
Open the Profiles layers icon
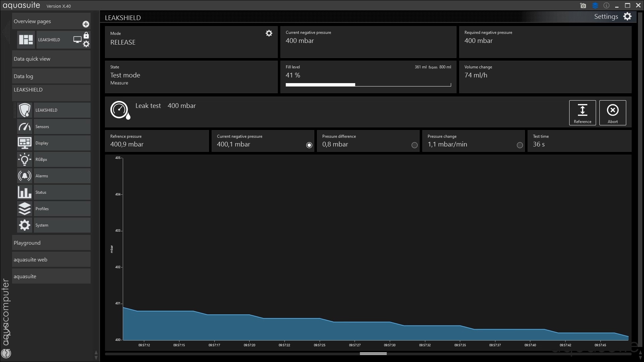[25, 208]
